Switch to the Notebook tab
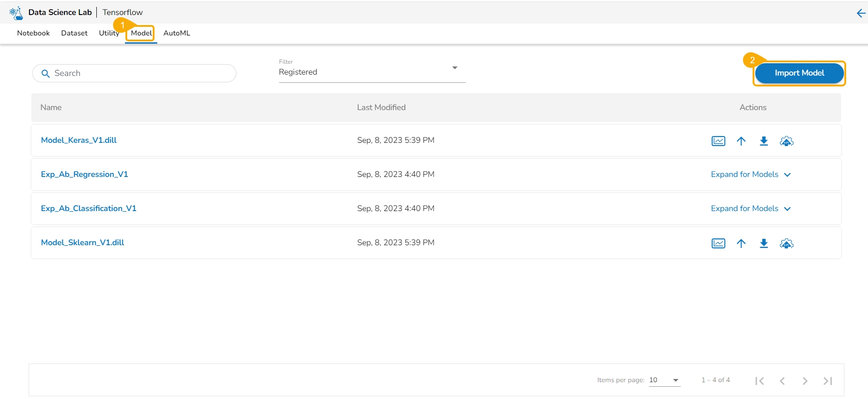868x399 pixels. (x=33, y=33)
